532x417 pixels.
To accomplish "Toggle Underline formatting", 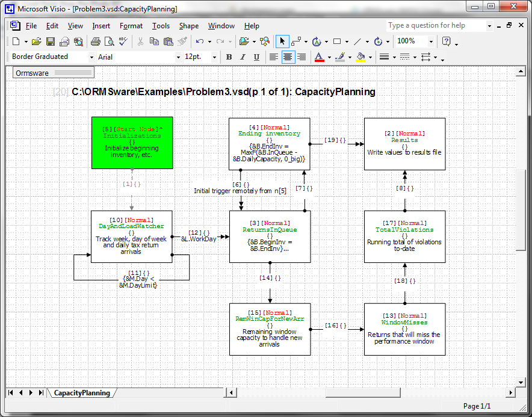I will tap(256, 57).
